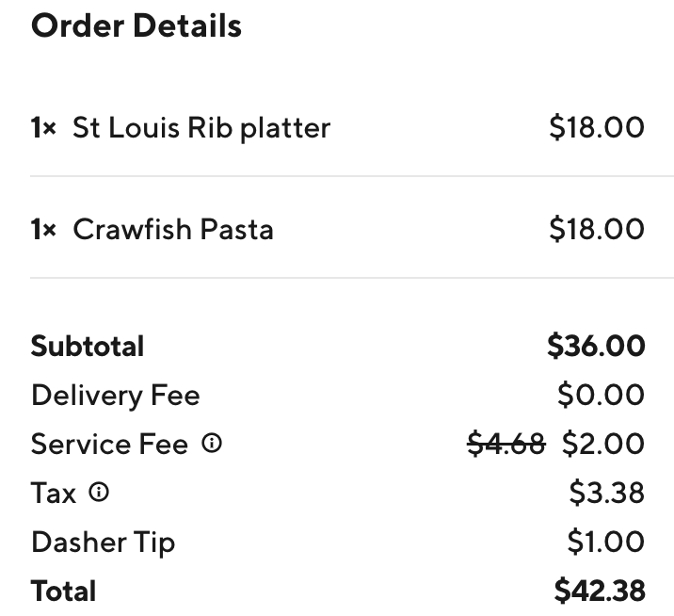This screenshot has width=674, height=616.
Task: Click the St Louis Rib platter $18.00 price
Action: pyautogui.click(x=597, y=127)
